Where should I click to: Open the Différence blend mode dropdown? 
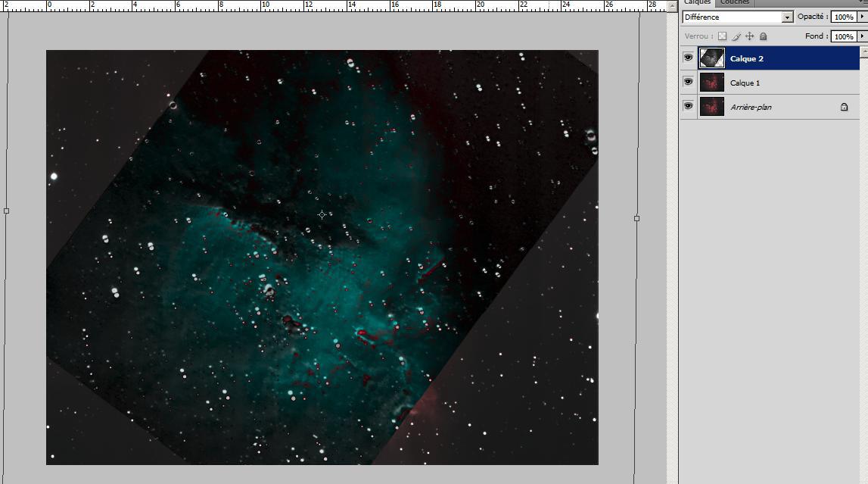click(x=737, y=17)
